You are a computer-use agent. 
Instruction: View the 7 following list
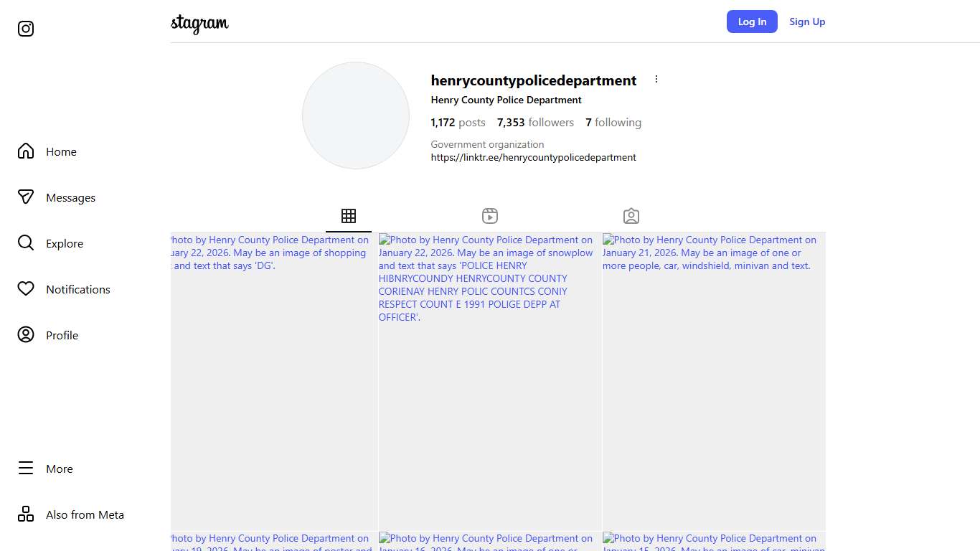click(x=613, y=123)
